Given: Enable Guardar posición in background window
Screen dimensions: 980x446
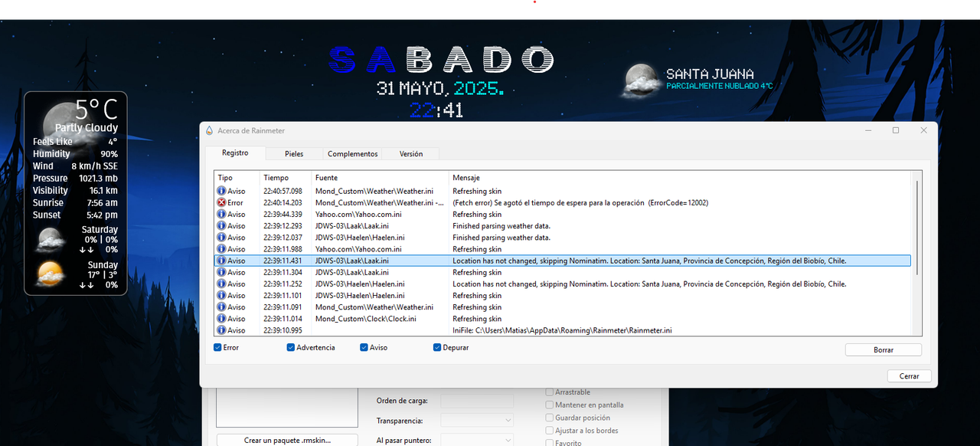Looking at the screenshot, I should point(549,418).
